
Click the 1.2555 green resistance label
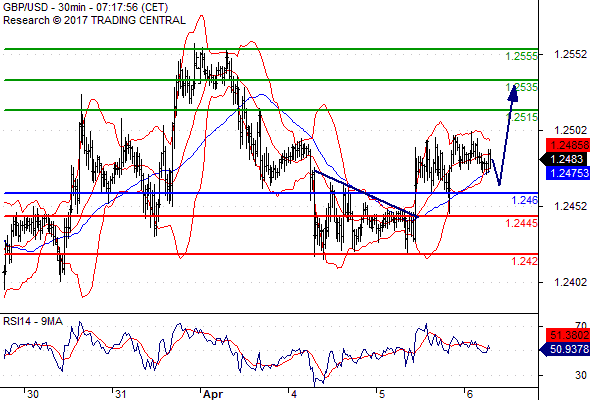click(522, 56)
